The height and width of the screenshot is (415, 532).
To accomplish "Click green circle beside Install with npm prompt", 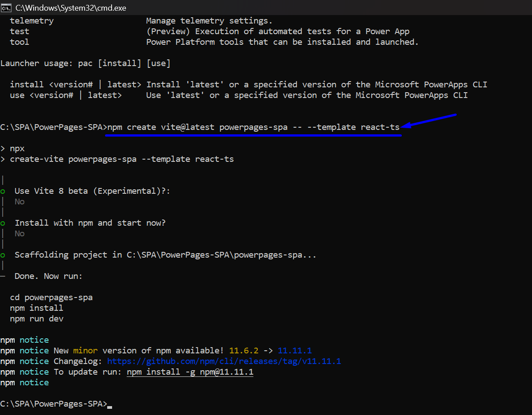I will point(3,223).
